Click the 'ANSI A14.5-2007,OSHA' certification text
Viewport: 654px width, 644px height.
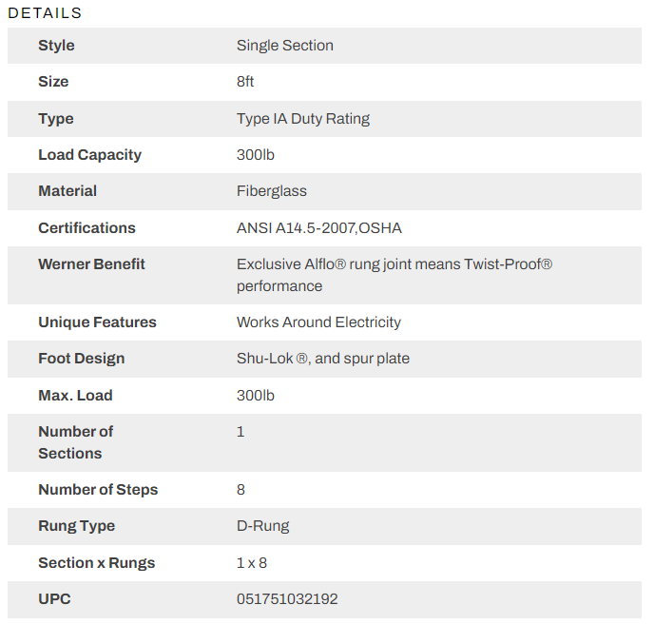(319, 228)
